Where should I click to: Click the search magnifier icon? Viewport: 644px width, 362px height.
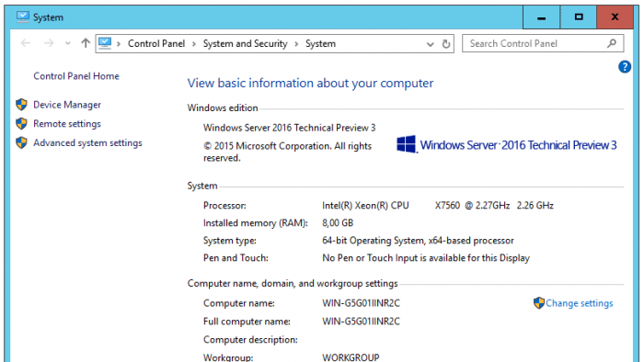click(612, 43)
